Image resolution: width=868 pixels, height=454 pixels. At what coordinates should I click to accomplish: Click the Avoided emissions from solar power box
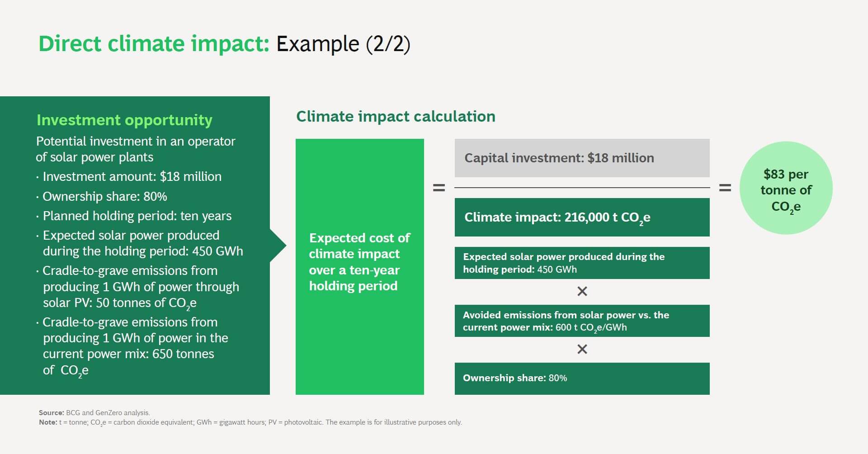point(582,321)
